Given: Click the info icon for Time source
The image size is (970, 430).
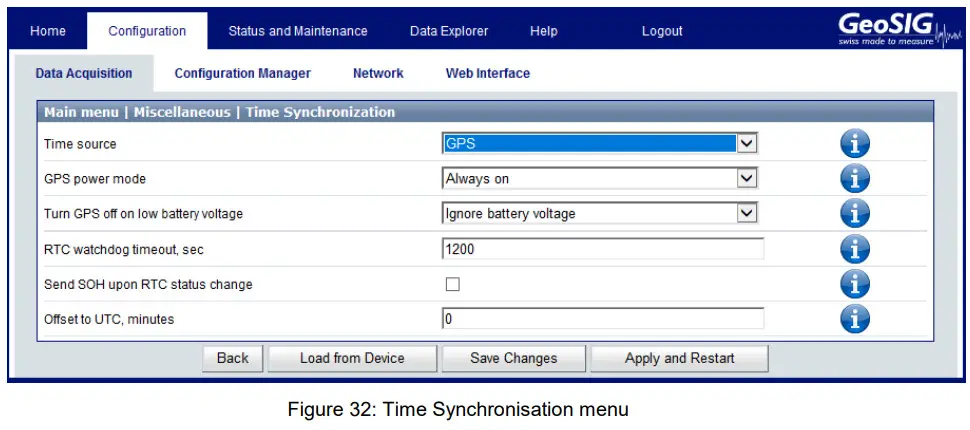Looking at the screenshot, I should coord(854,144).
